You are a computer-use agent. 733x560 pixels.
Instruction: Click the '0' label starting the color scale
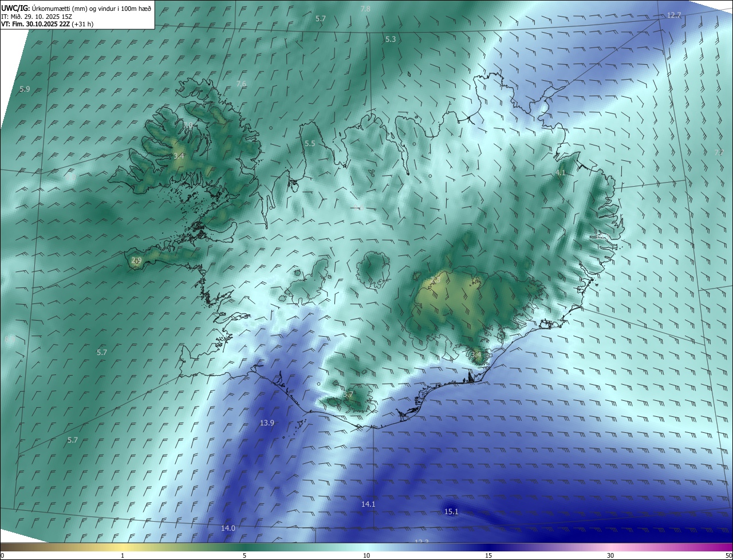coord(2,555)
